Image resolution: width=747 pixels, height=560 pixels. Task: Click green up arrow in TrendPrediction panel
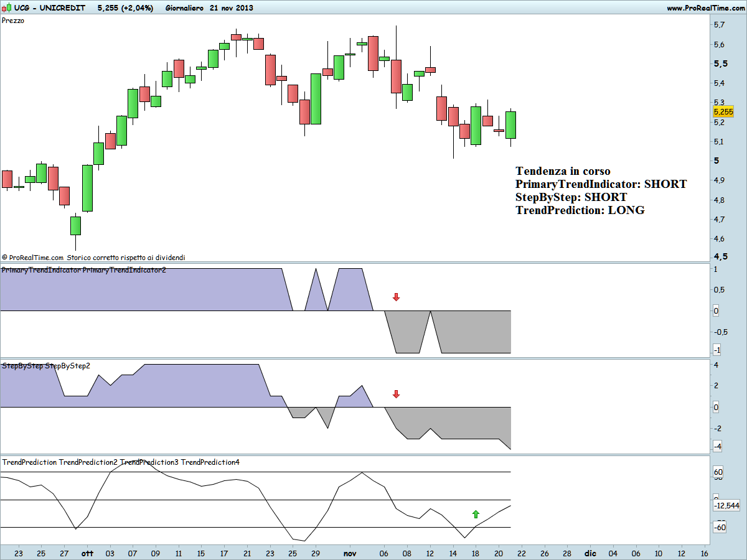[476, 514]
